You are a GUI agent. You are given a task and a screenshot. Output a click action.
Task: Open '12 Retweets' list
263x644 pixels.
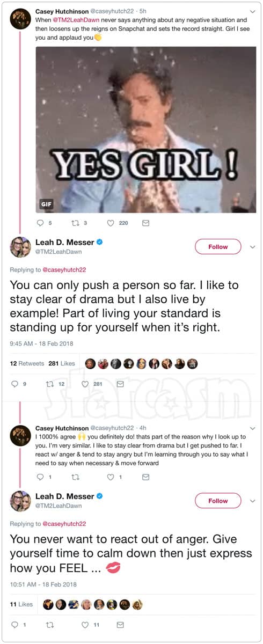coord(27,363)
